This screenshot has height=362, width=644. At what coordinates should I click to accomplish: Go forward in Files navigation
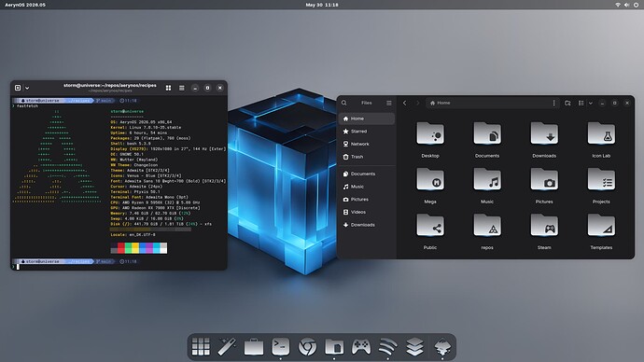pos(418,103)
